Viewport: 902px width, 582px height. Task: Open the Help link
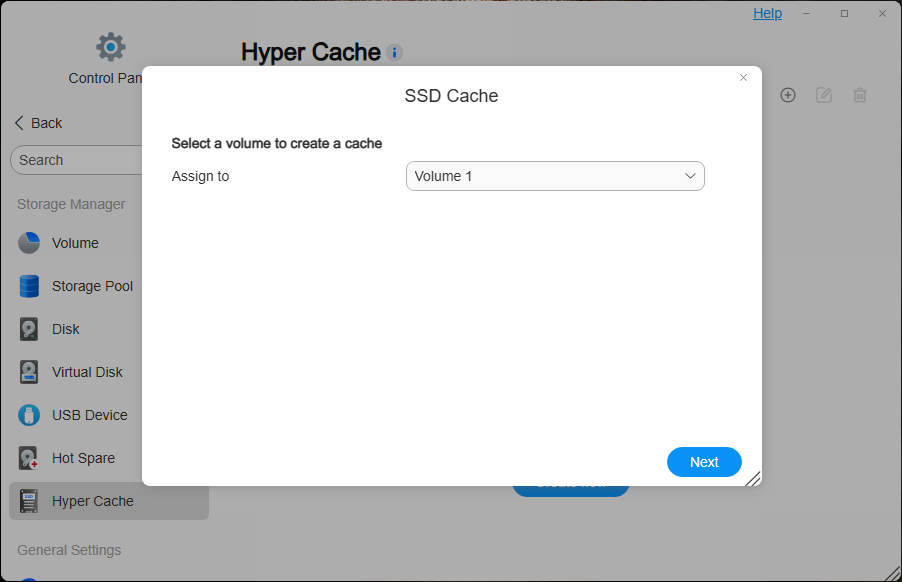767,13
